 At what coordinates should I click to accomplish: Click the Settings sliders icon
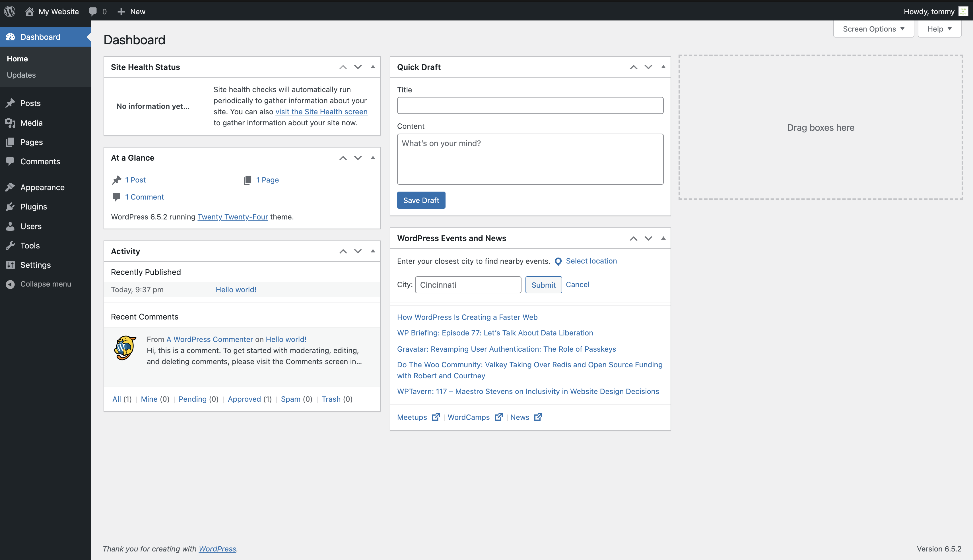tap(11, 265)
